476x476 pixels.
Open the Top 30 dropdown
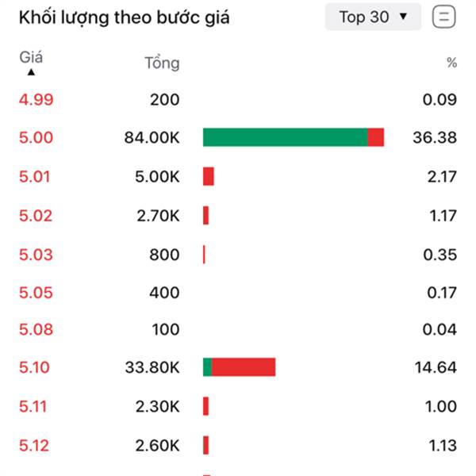coord(373,17)
